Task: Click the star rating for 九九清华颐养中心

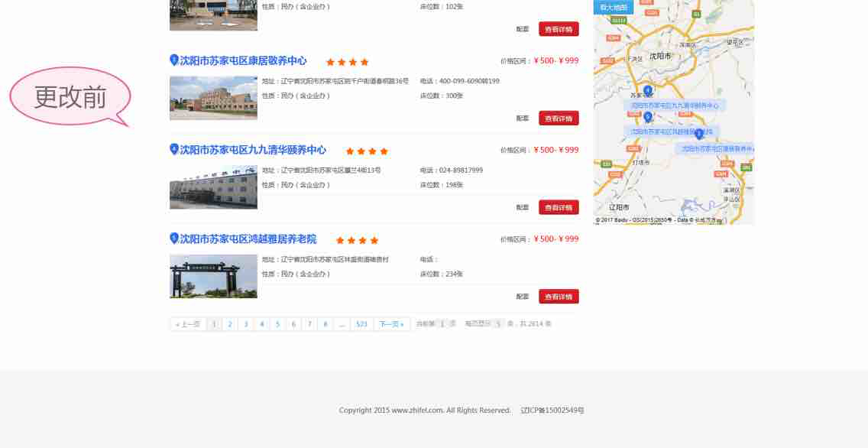Action: 367,151
